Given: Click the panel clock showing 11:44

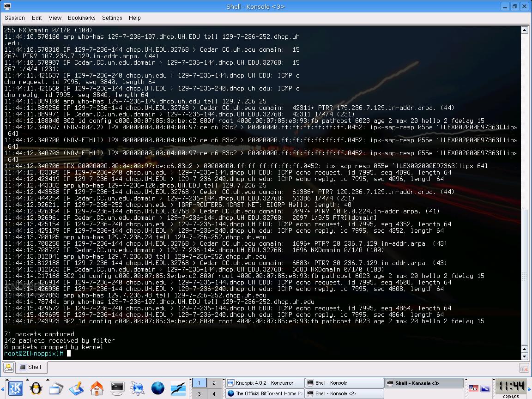Looking at the screenshot, I should click(511, 387).
